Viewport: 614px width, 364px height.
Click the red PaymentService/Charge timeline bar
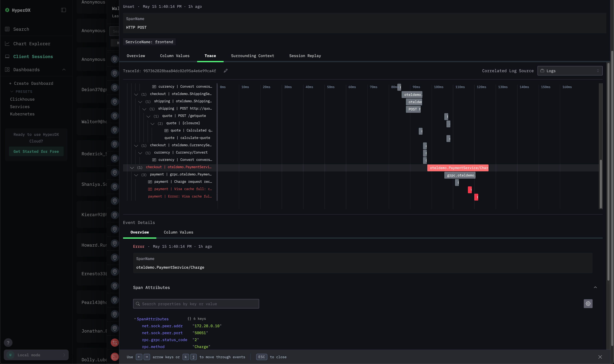pos(458,168)
